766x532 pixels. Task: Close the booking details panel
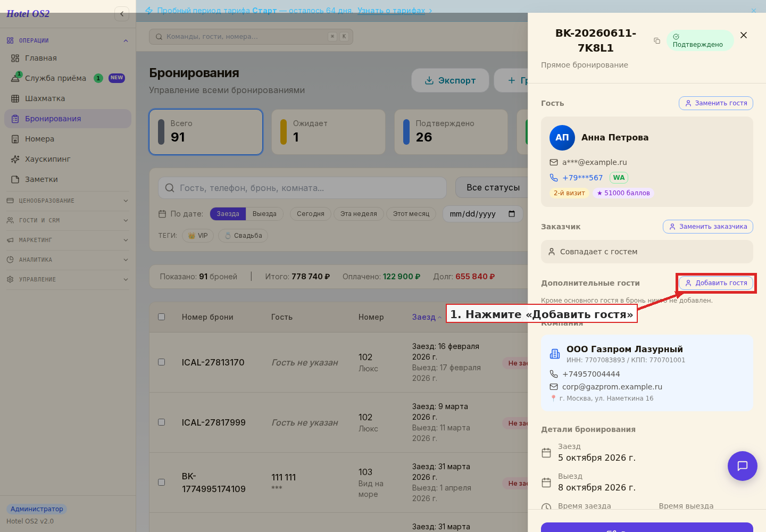[x=744, y=35]
